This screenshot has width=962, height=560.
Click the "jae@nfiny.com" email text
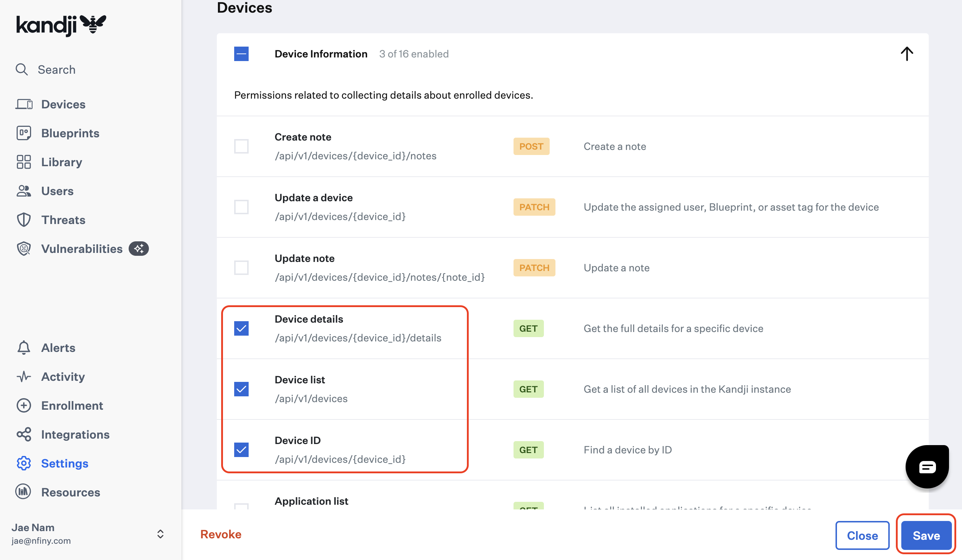41,541
